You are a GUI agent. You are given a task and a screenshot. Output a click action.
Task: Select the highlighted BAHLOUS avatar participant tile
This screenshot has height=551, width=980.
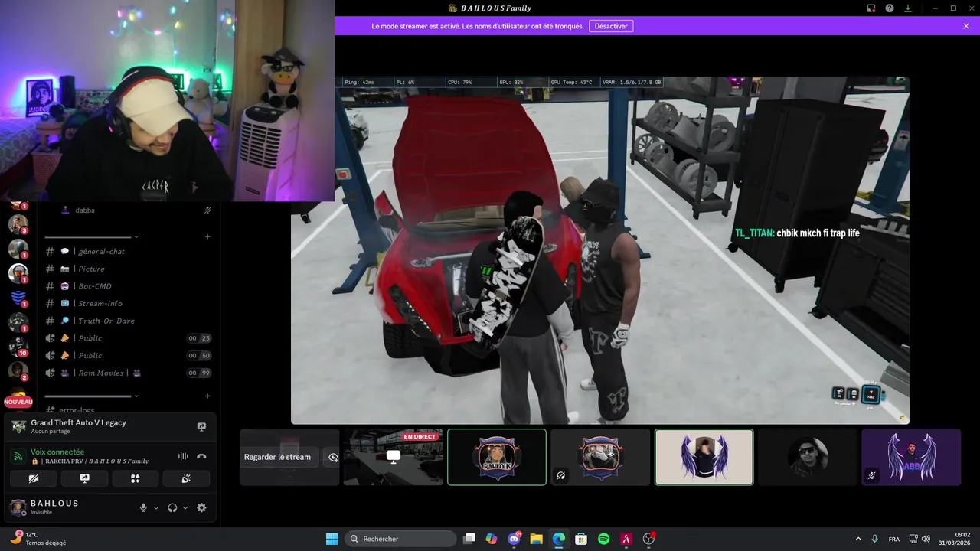(497, 457)
